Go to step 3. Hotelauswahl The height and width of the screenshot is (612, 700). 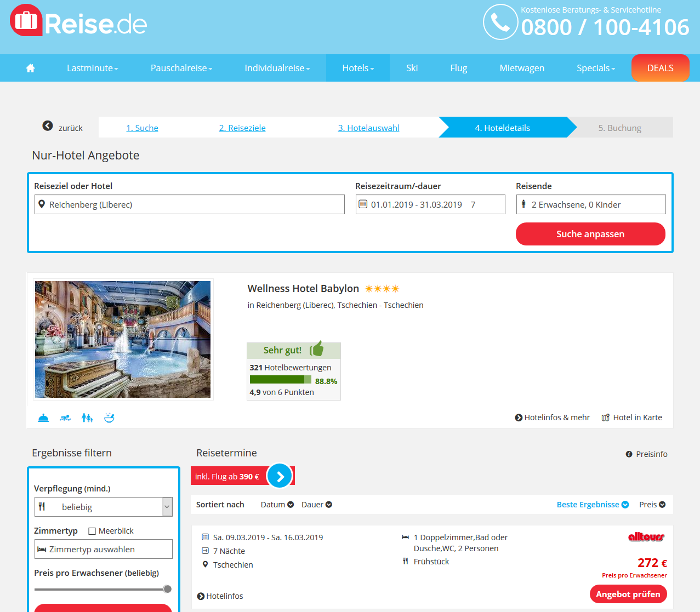[369, 128]
